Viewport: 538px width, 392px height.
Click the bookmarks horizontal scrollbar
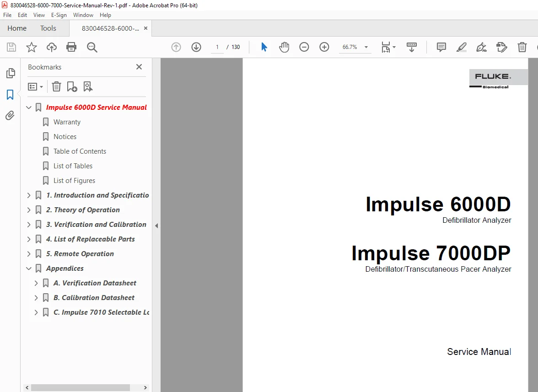[81, 387]
